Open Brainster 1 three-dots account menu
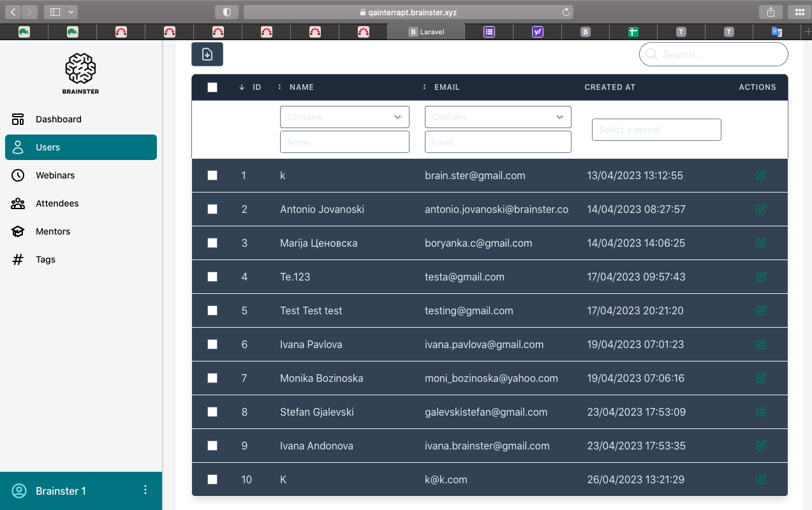 (145, 490)
